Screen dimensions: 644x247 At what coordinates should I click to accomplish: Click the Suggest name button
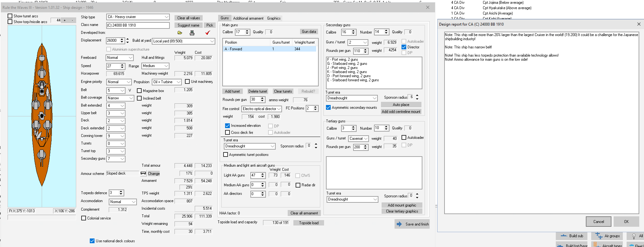click(x=188, y=25)
